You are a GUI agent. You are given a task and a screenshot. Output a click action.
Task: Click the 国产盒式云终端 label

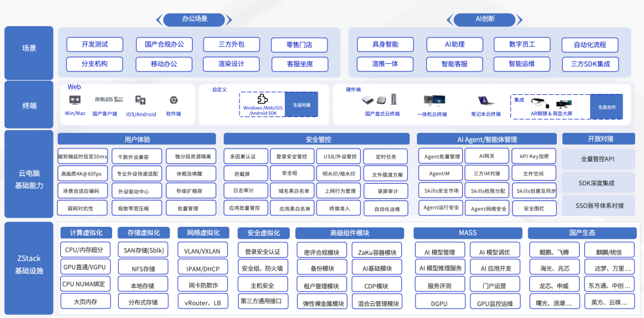[x=382, y=114]
